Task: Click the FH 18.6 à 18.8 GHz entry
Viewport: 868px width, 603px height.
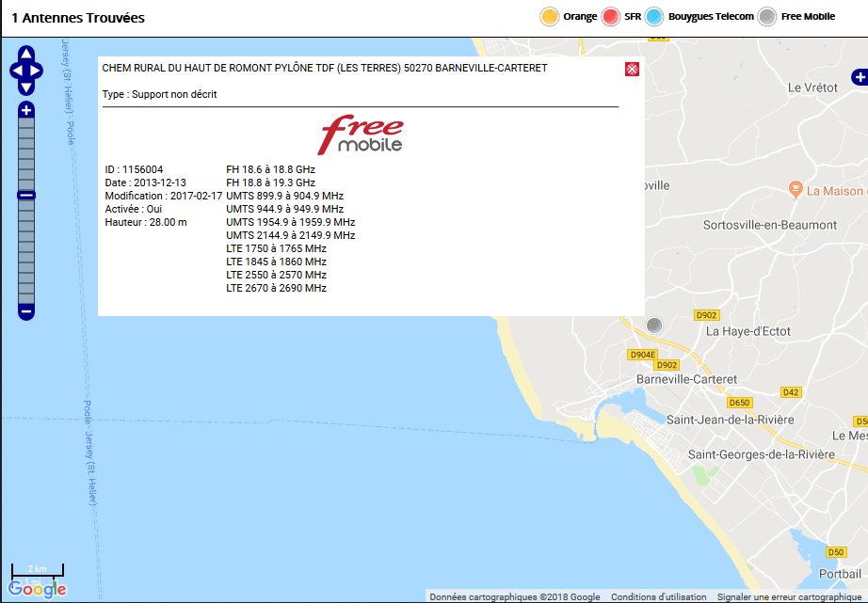Action: pyautogui.click(x=270, y=169)
